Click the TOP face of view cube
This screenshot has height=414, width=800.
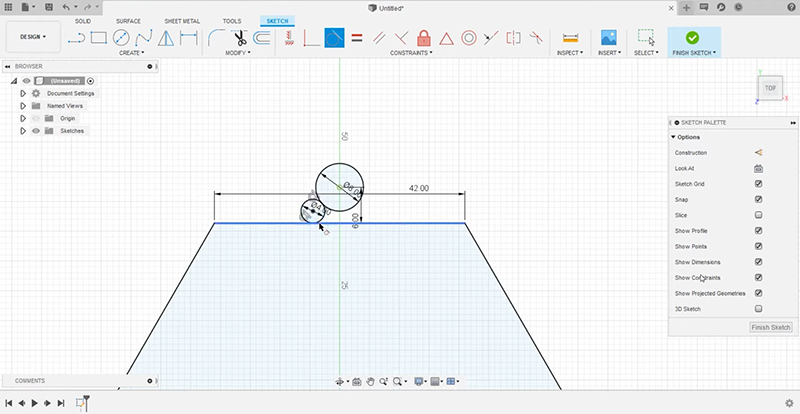(x=770, y=89)
